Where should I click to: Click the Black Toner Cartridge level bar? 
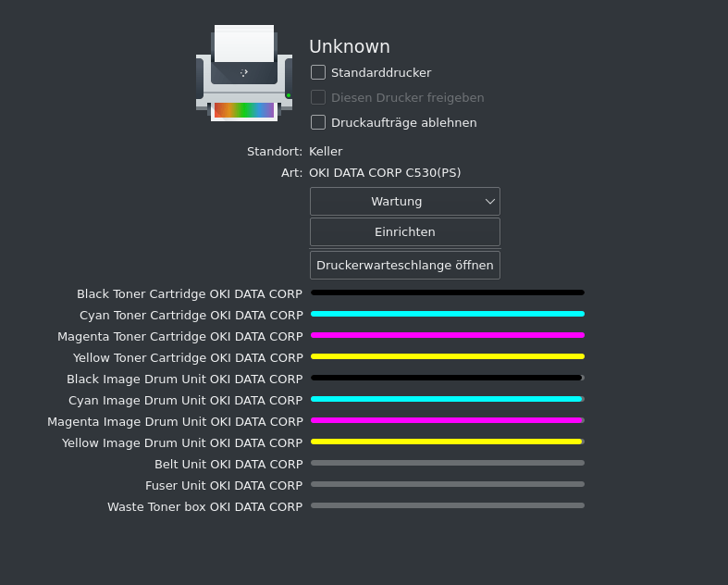point(447,292)
